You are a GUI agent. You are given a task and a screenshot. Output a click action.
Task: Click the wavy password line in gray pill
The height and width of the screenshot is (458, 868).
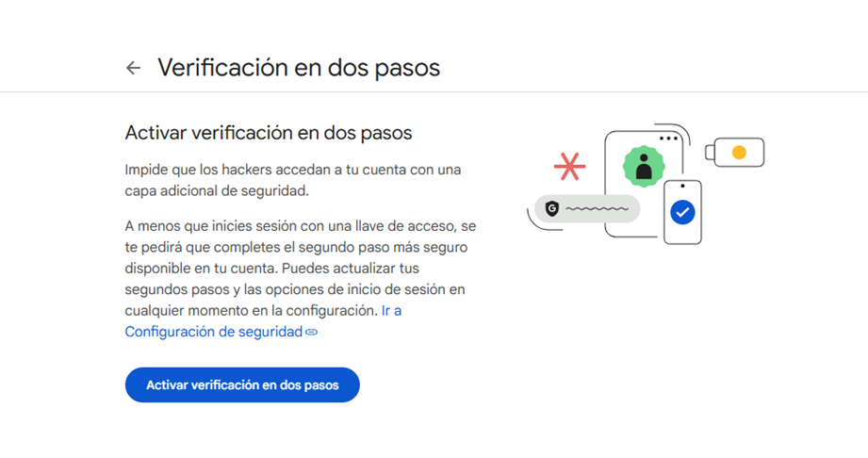point(597,209)
